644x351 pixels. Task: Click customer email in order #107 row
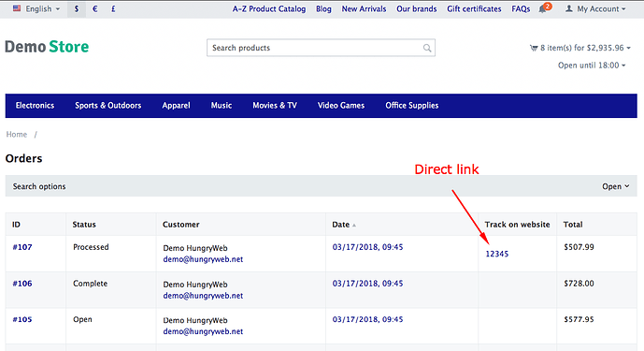(x=203, y=259)
